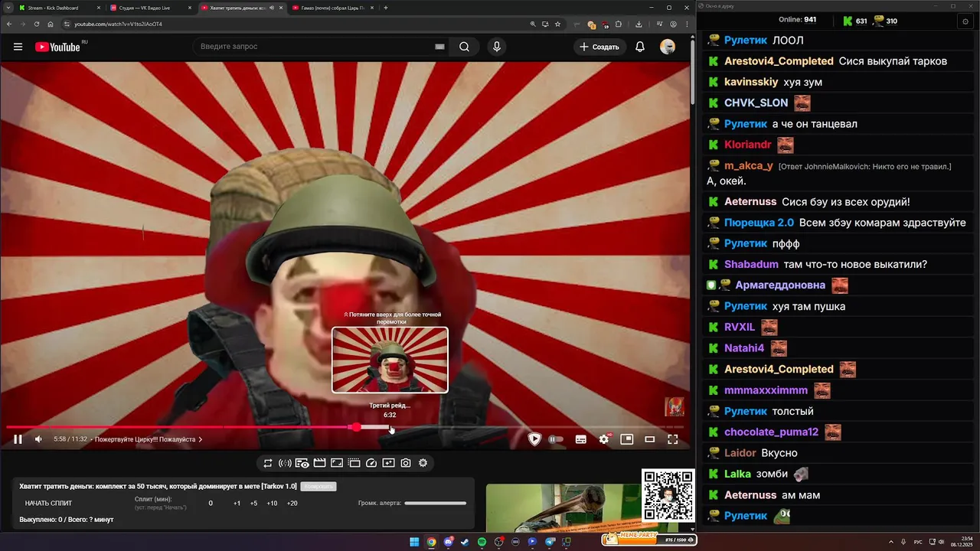The width and height of the screenshot is (980, 551).
Task: Add +10 minutes to the split
Action: (x=272, y=504)
